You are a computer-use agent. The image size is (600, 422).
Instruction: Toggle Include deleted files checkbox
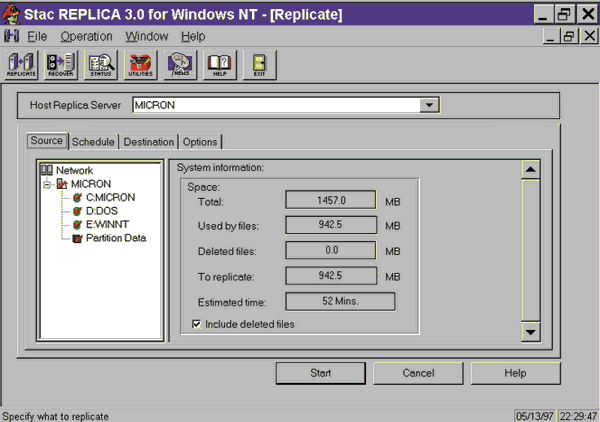tap(196, 324)
